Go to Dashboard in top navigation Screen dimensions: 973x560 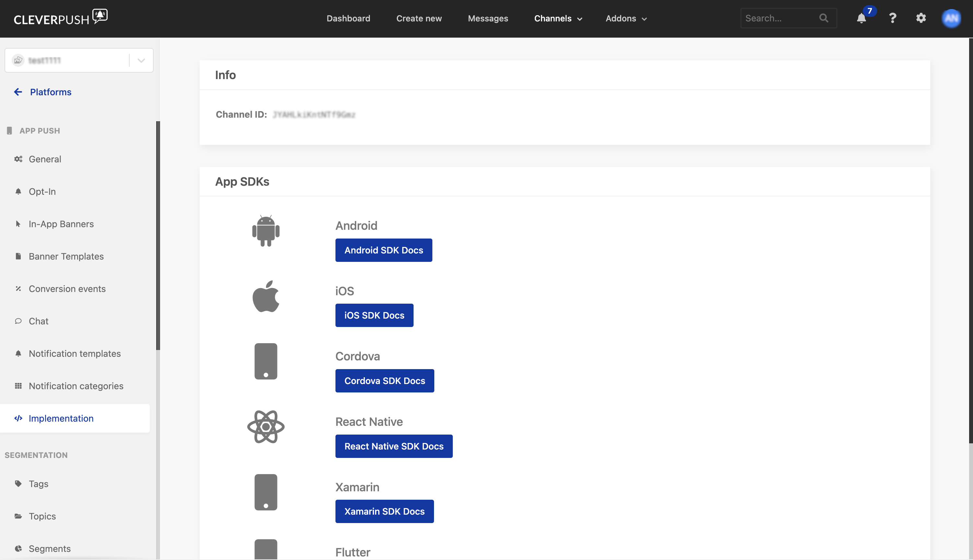click(348, 18)
